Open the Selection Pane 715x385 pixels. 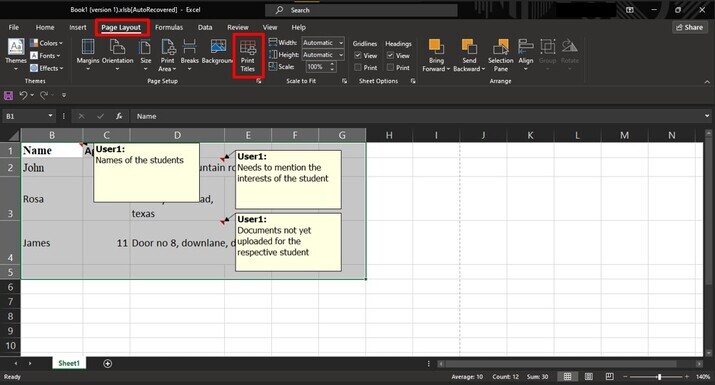tap(500, 55)
